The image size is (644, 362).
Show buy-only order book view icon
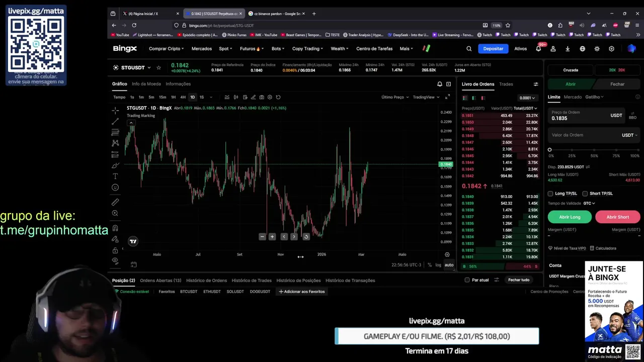click(x=474, y=98)
